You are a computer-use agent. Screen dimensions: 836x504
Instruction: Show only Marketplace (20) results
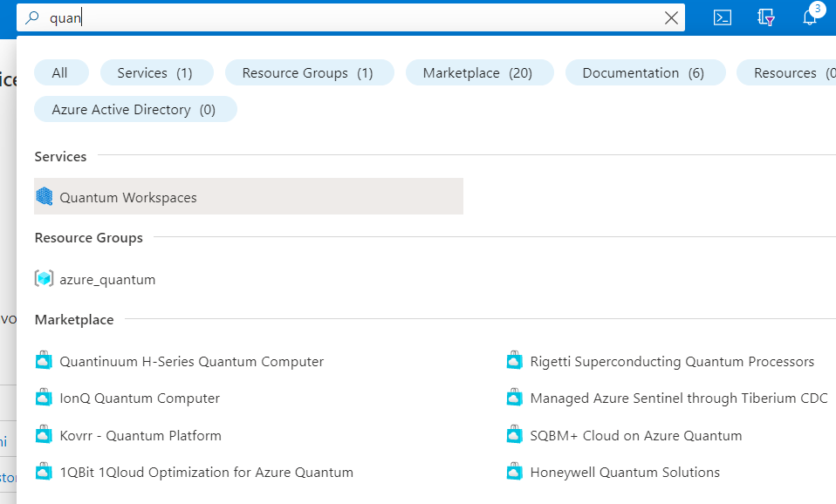[477, 73]
